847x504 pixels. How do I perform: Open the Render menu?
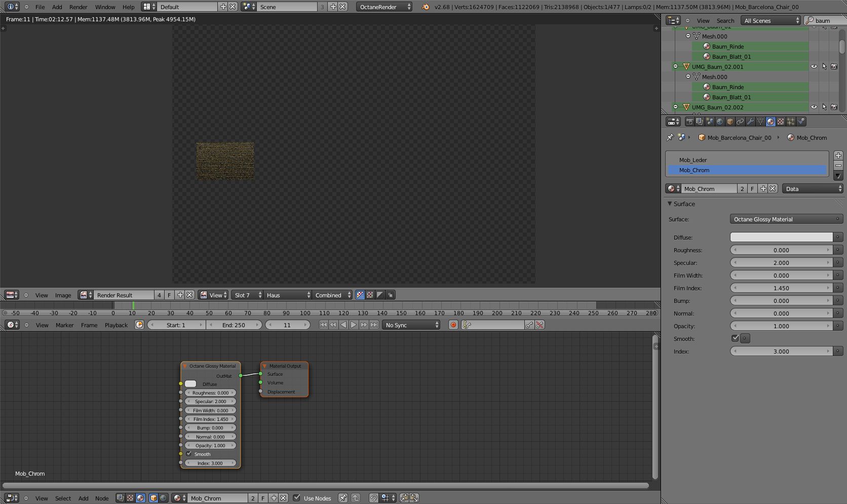[78, 7]
